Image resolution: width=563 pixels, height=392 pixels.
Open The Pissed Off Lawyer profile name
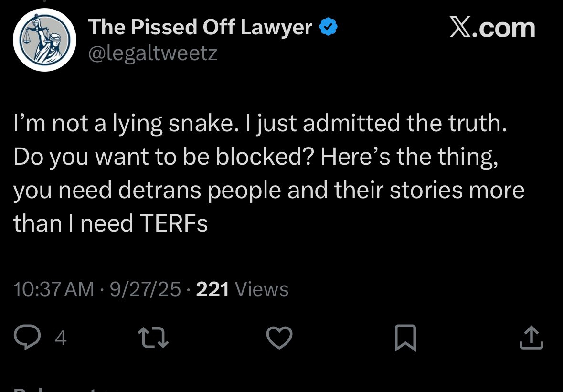click(x=201, y=28)
